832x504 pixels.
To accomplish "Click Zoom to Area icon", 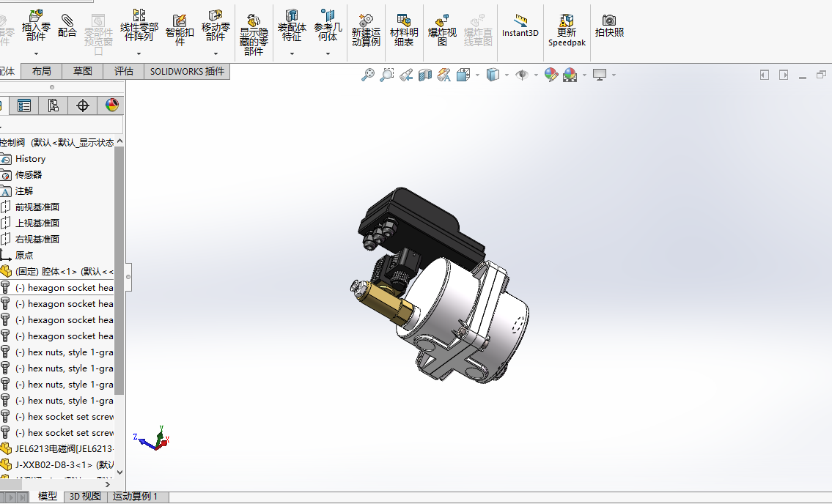I will tap(387, 75).
